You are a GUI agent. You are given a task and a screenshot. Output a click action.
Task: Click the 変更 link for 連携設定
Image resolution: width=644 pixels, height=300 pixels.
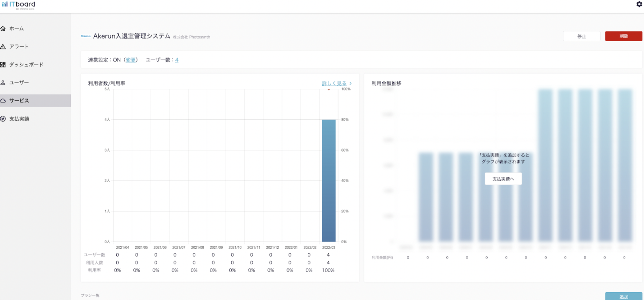coord(131,60)
